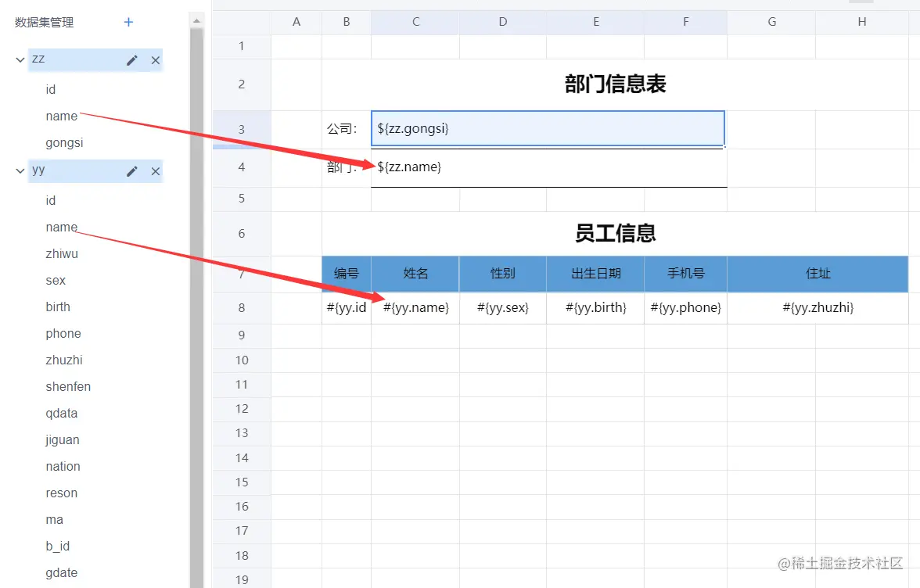Image resolution: width=920 pixels, height=588 pixels.
Task: Select column B header
Action: click(x=346, y=22)
